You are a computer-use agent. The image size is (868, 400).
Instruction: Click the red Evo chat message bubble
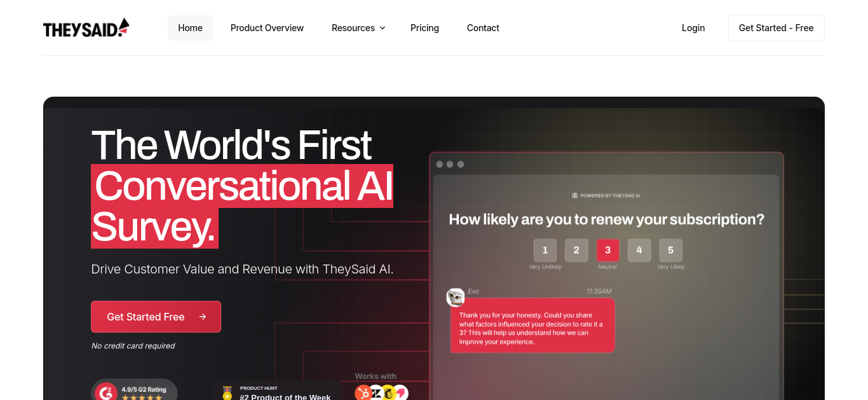532,325
